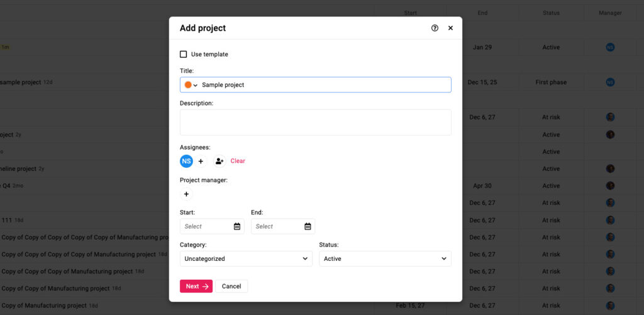Open the sample project 12d row
Screen dimensions: 644x315
[x=26, y=82]
